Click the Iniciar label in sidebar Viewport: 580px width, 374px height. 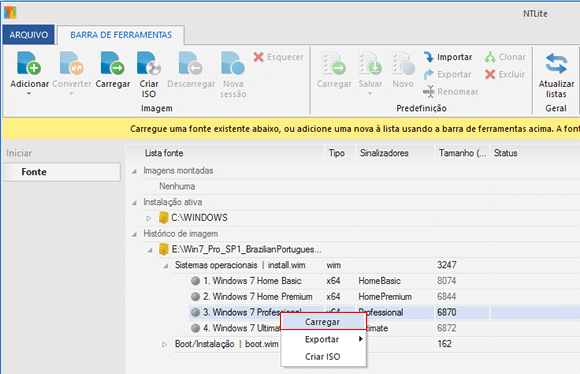pyautogui.click(x=19, y=153)
